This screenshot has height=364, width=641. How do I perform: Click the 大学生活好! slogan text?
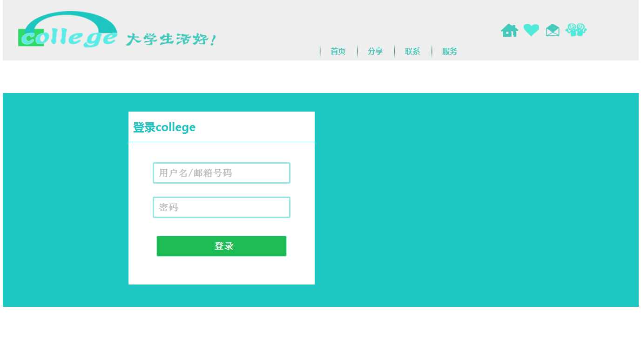click(171, 40)
